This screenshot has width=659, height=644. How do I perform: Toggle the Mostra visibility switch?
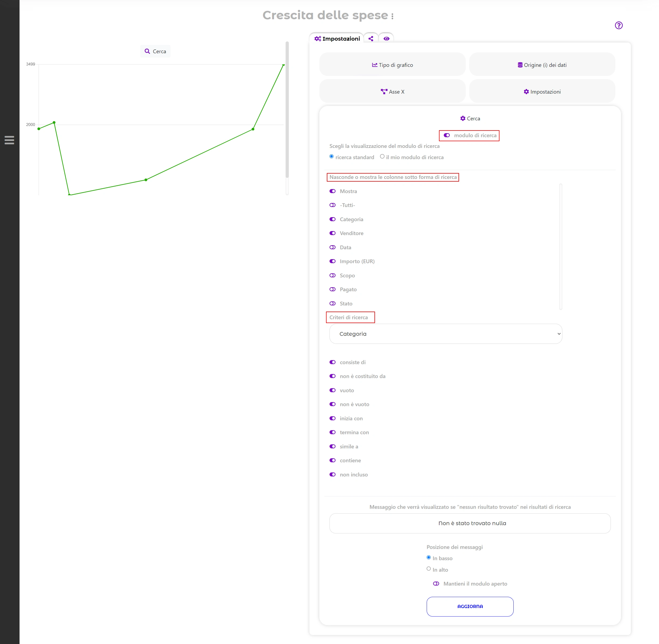332,191
